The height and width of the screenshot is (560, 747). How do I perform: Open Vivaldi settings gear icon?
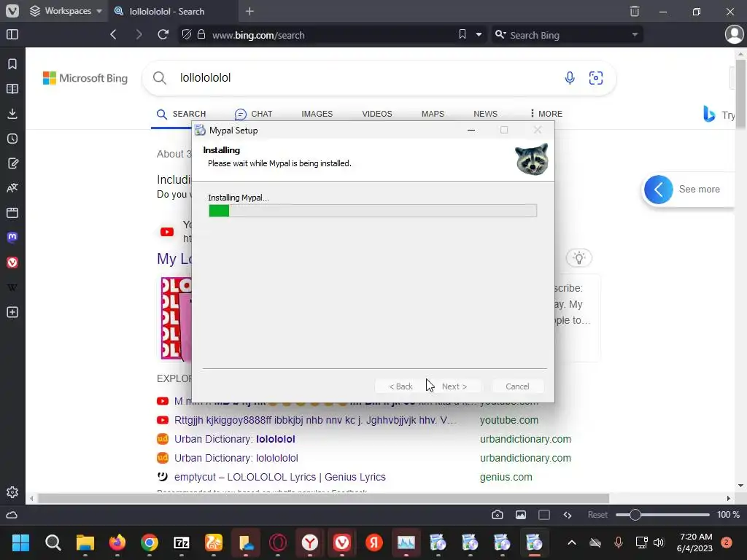point(12,492)
